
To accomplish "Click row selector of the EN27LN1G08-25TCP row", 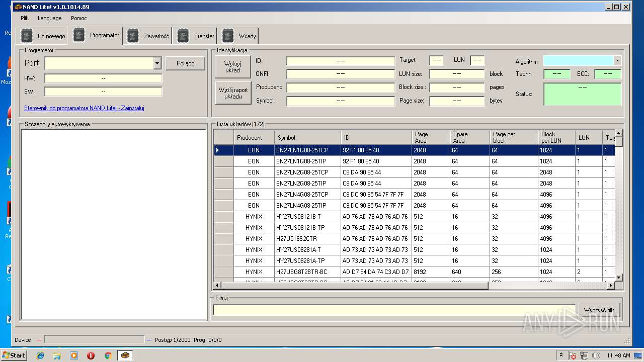I will point(224,150).
